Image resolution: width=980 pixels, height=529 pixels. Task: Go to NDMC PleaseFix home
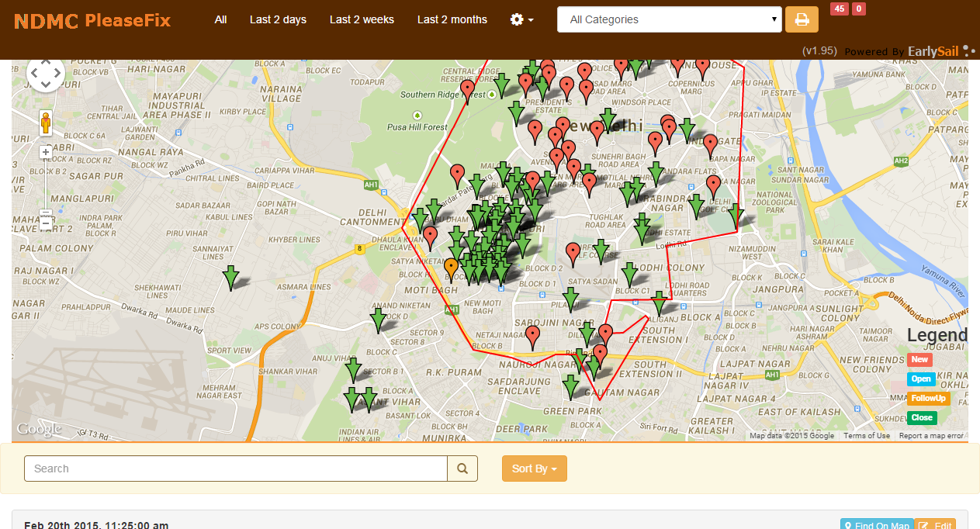coord(92,20)
